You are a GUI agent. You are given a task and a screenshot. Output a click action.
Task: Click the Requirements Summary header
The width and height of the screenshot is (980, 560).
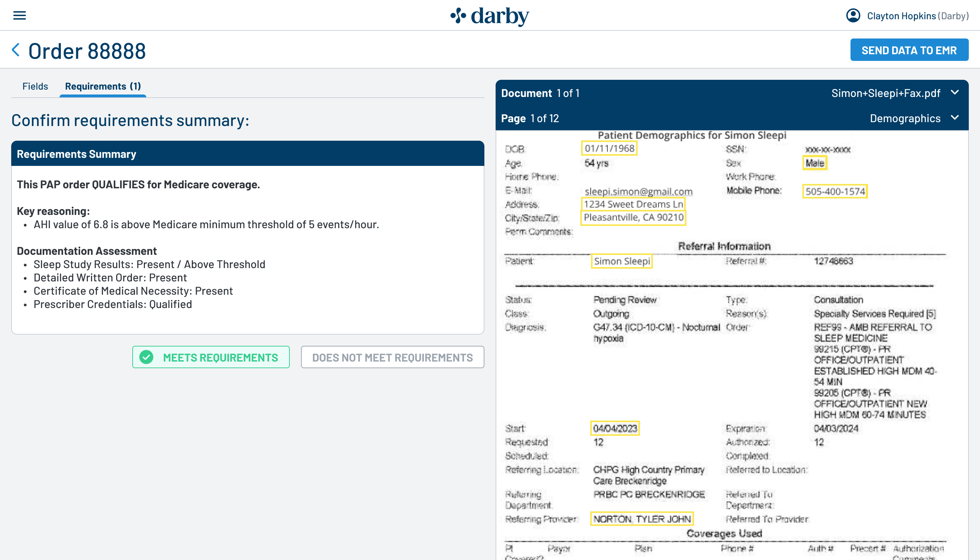tap(248, 153)
